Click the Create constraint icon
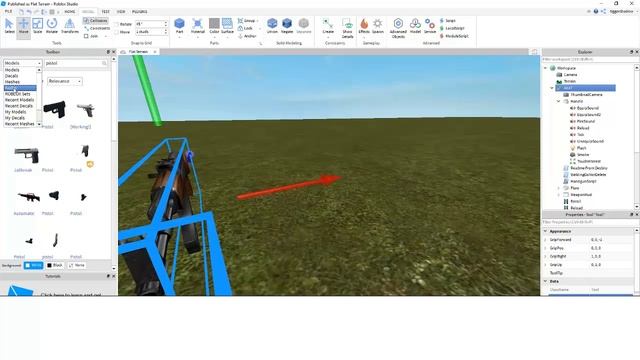 pyautogui.click(x=328, y=26)
